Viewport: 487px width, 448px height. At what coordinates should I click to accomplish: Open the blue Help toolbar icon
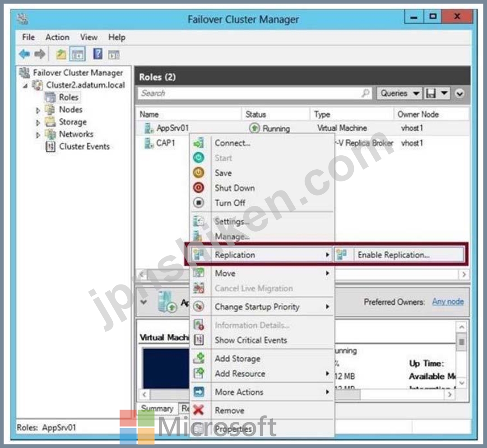click(x=97, y=54)
